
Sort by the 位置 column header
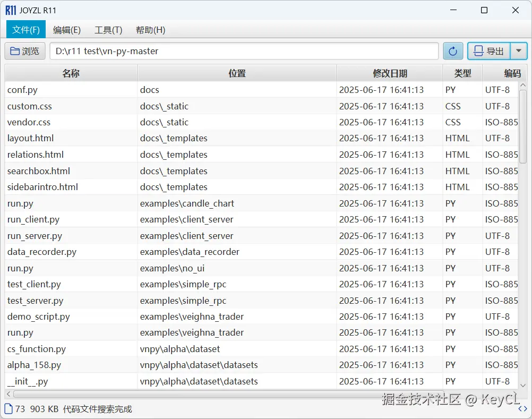(237, 73)
